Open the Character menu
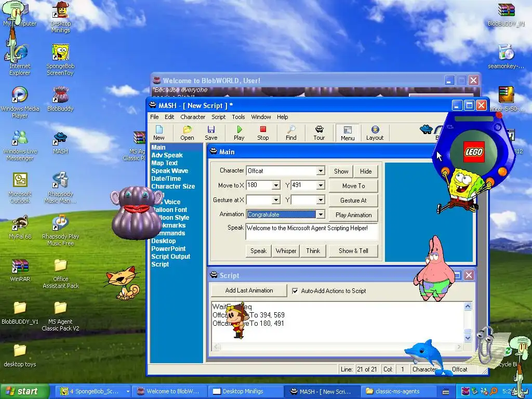 click(x=193, y=117)
